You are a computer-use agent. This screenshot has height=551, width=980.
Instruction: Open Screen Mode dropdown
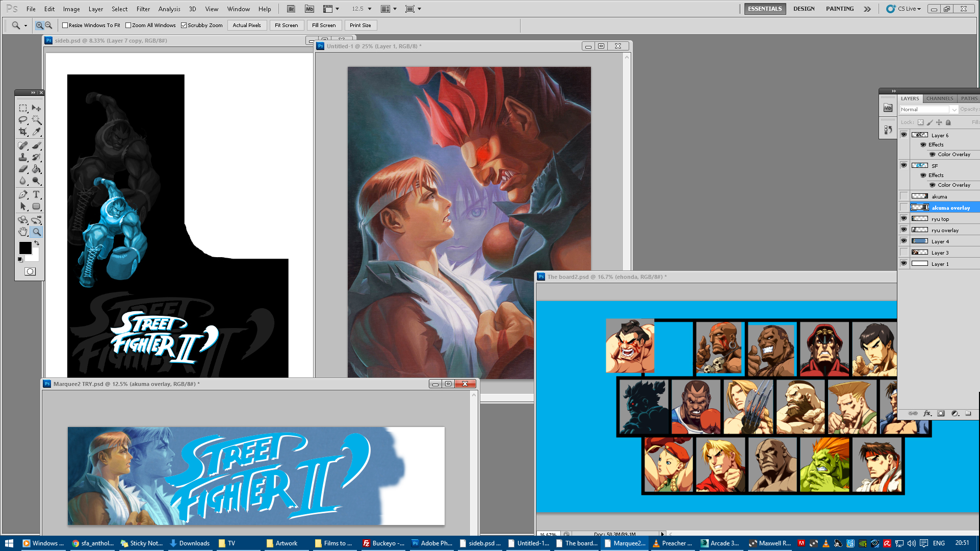click(413, 9)
